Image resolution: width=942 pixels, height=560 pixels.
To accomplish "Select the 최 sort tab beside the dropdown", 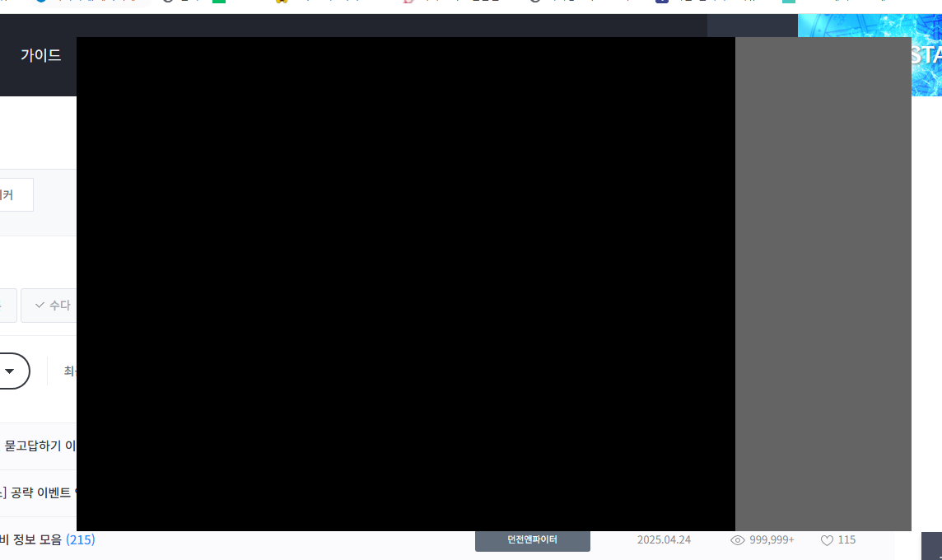I will click(69, 371).
